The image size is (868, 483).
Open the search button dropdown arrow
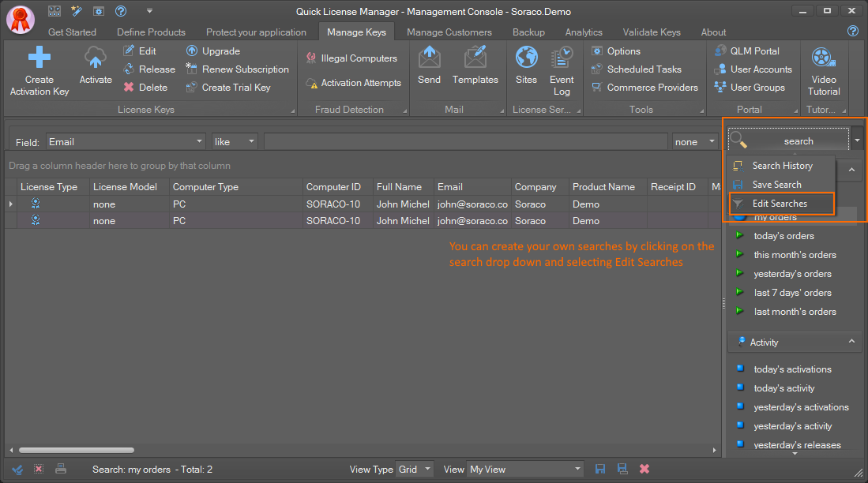pyautogui.click(x=857, y=140)
